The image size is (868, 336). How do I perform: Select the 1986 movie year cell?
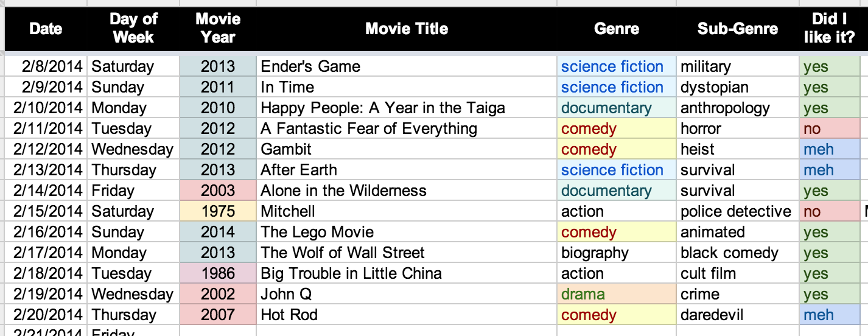pyautogui.click(x=217, y=273)
